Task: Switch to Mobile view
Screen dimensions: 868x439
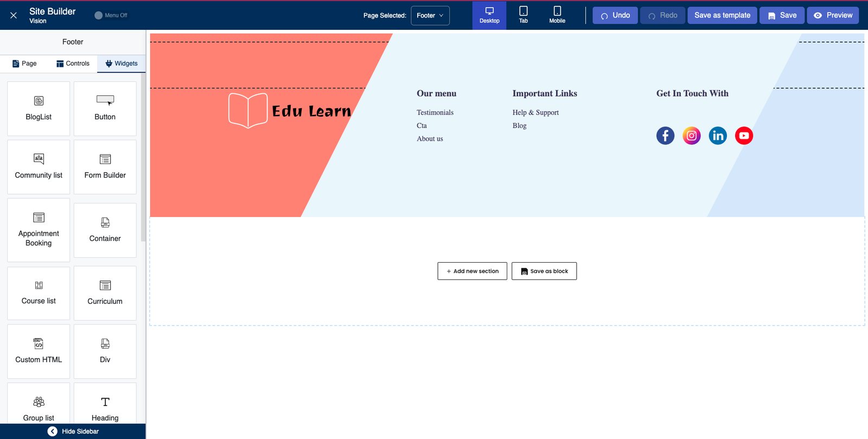Action: (x=557, y=15)
